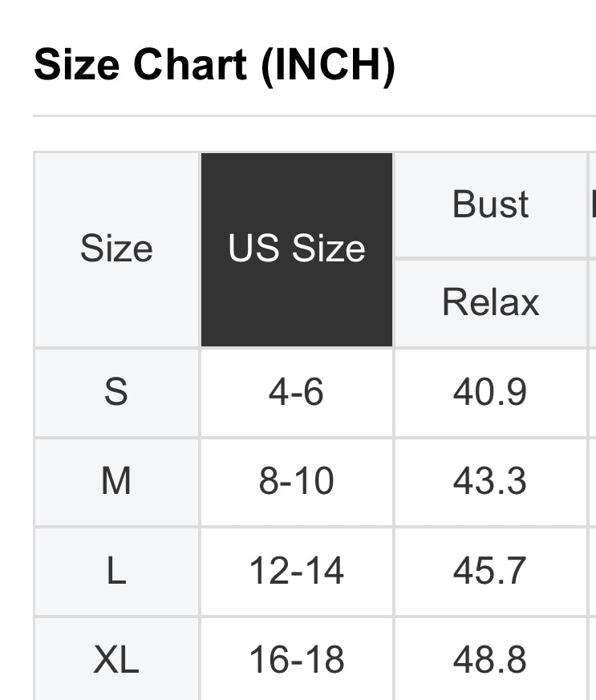
Task: Select the "L" size row label
Action: pos(116,571)
